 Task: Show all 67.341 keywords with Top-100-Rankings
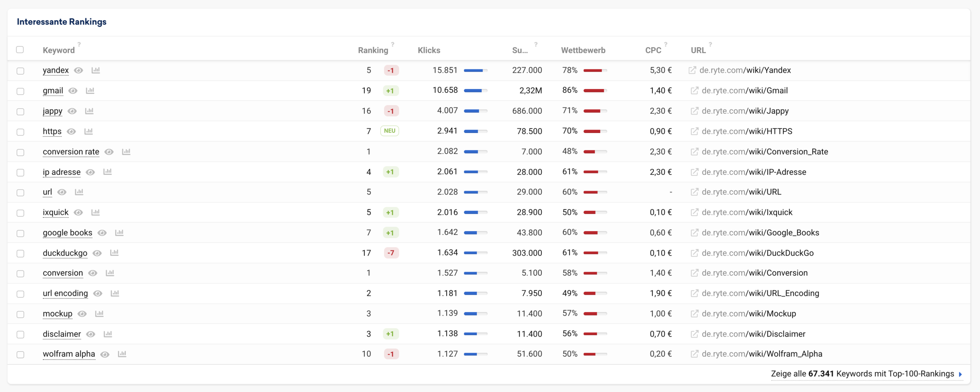[866, 374]
